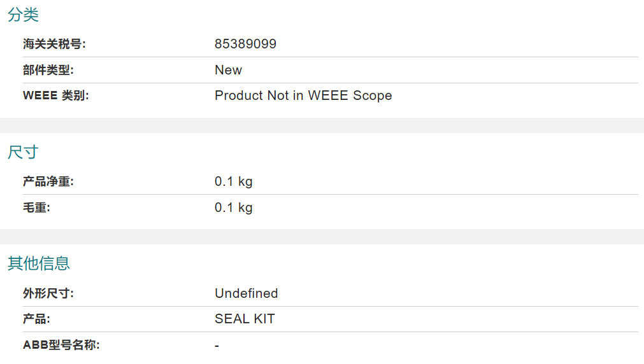Click Product Not in WEEE Scope text
644x364 pixels.
click(x=303, y=95)
